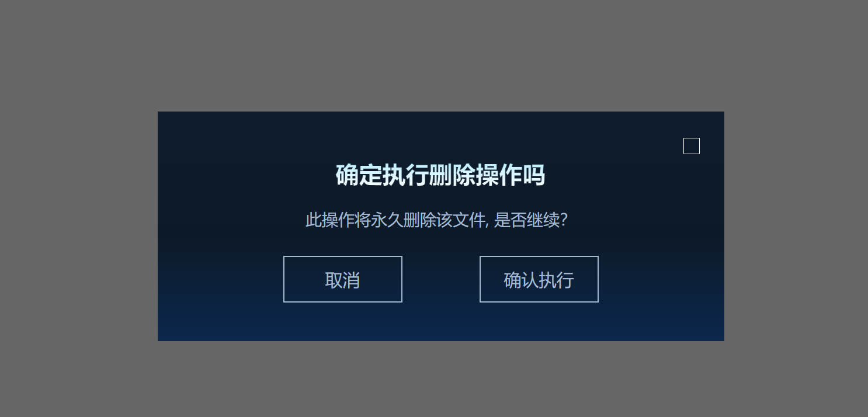
Task: Select the right outlined button labeled 确认执行
Action: pos(539,279)
